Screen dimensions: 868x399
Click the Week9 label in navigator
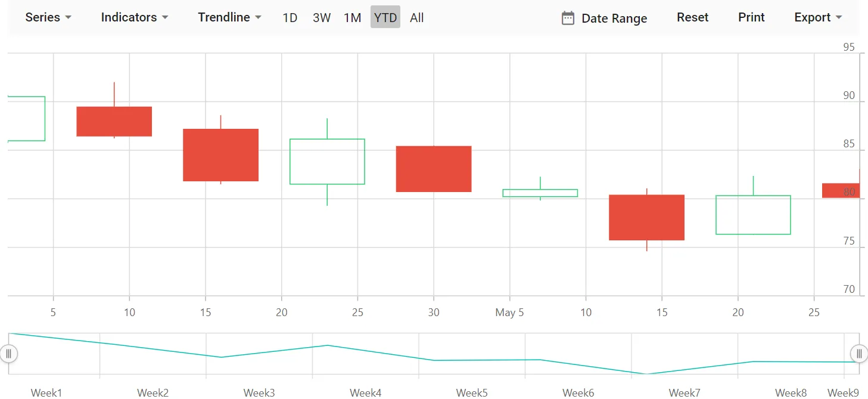(x=844, y=392)
